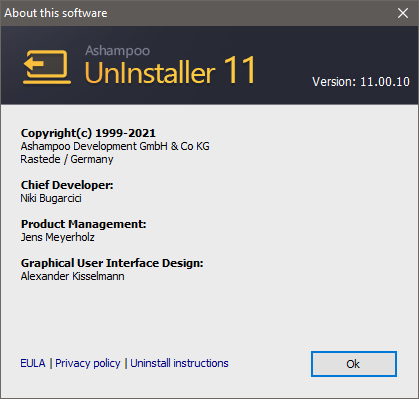Click the Copyright(c) 1999-2021 heading
Viewport: 419px width, 399px height.
[x=88, y=133]
